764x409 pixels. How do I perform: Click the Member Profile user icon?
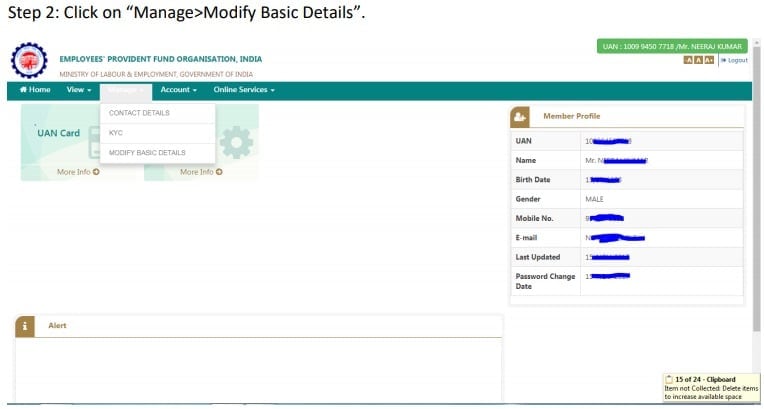(x=520, y=117)
